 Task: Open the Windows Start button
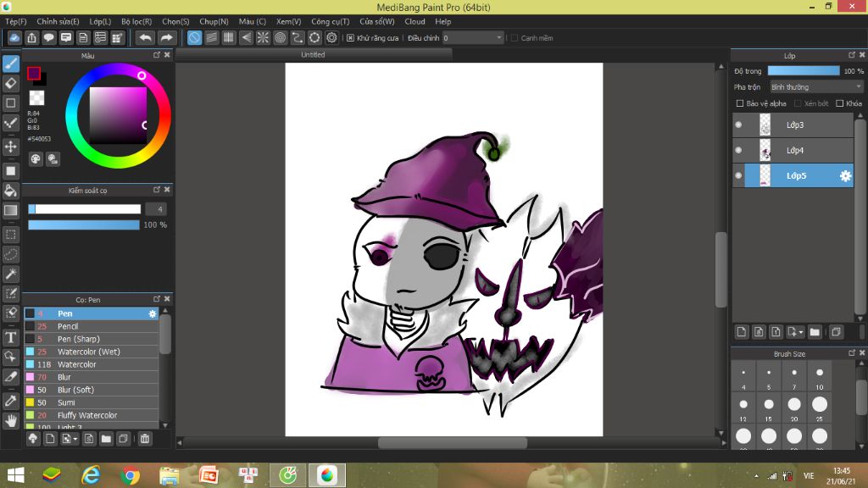click(x=15, y=475)
